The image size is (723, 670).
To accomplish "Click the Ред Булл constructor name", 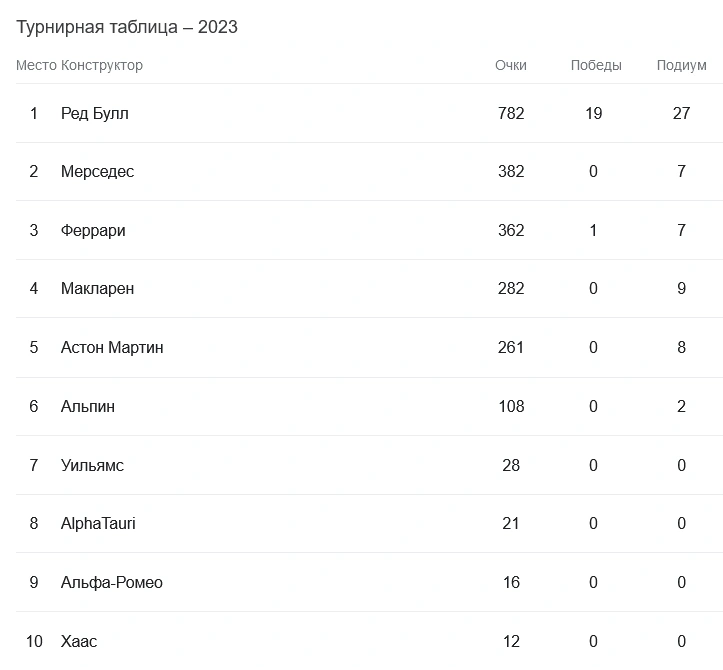I will point(95,113).
